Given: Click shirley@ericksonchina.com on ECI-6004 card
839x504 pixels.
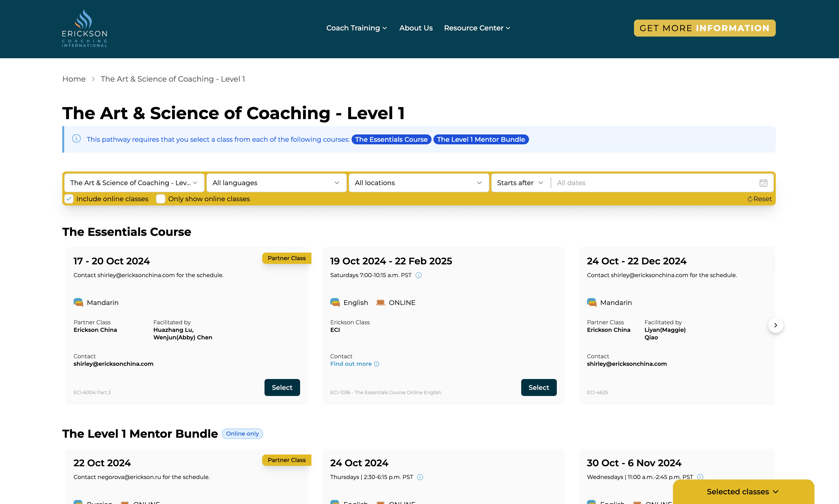Looking at the screenshot, I should click(113, 364).
